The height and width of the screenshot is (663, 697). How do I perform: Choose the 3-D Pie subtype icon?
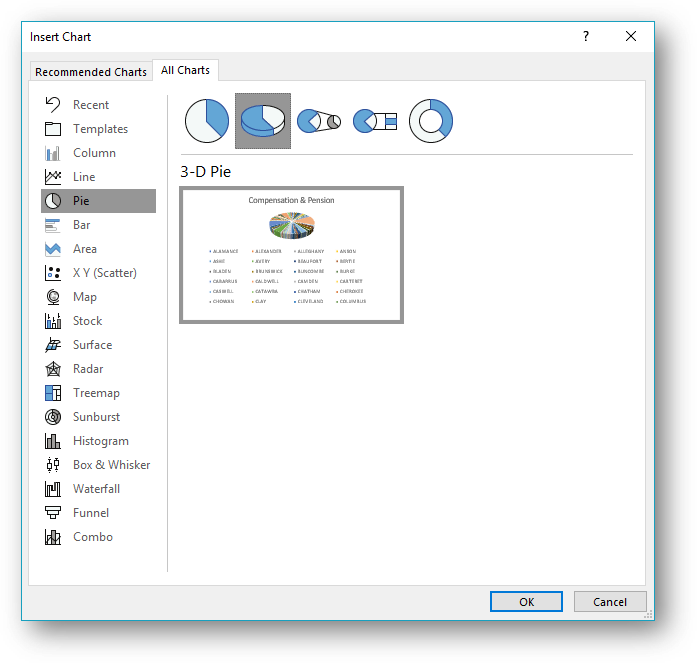click(263, 121)
